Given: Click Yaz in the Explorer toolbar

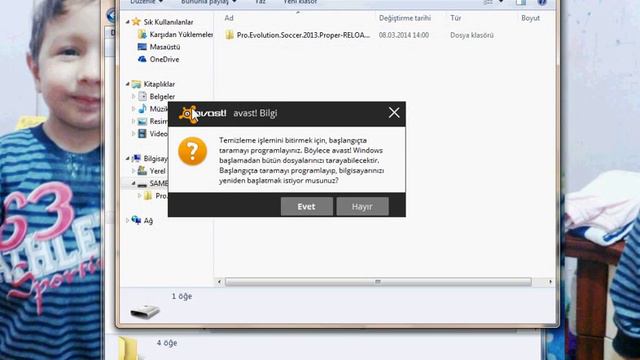Looking at the screenshot, I should tap(260, 2).
